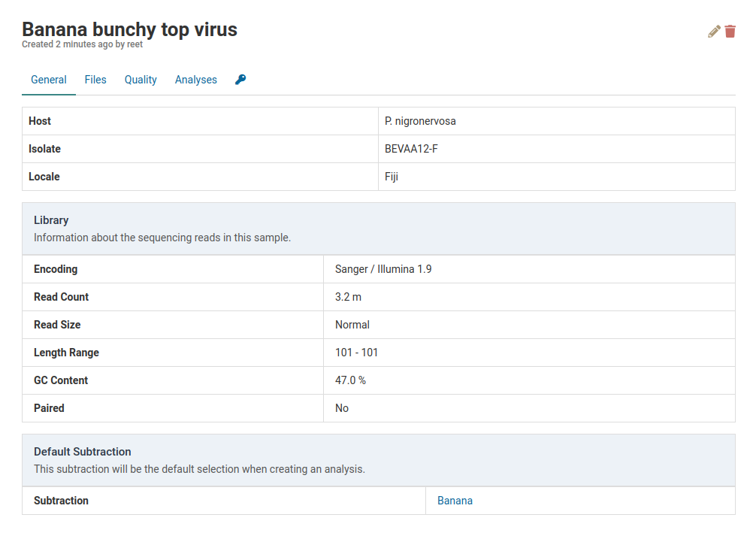The image size is (756, 548).
Task: Click the Sanger / Illumina 1.9 encoding value
Action: tap(383, 269)
